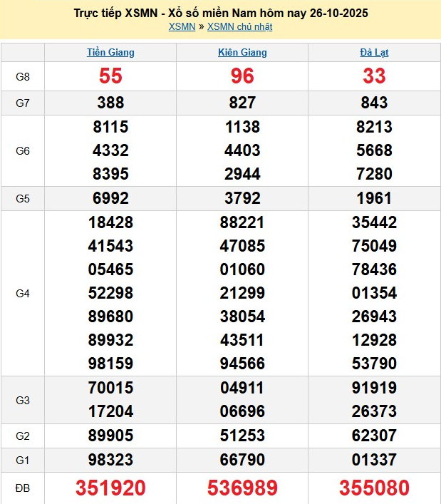Viewport: 441px width, 504px height.
Task: Open the XSMN breadcrumb link
Action: pyautogui.click(x=182, y=27)
